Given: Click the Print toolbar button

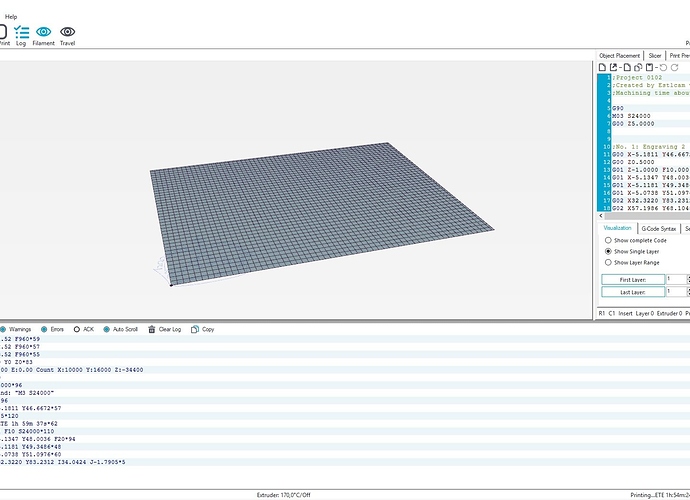Looking at the screenshot, I should (4, 36).
